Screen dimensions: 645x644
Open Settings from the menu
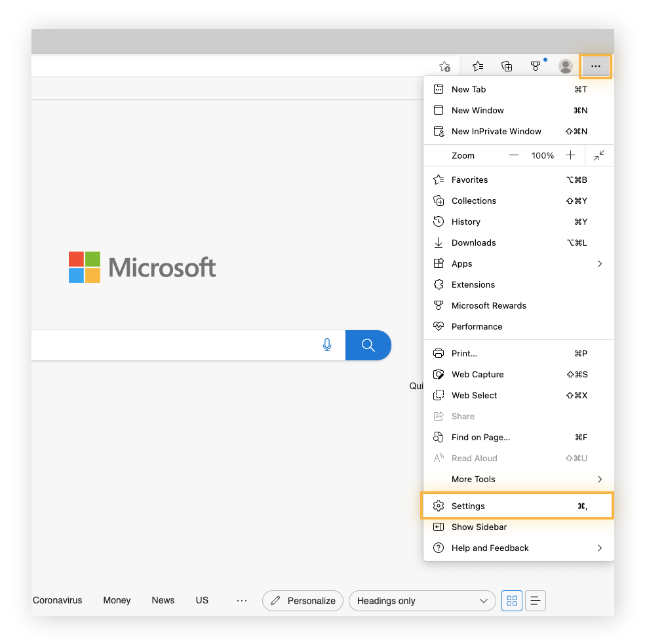[x=468, y=505]
